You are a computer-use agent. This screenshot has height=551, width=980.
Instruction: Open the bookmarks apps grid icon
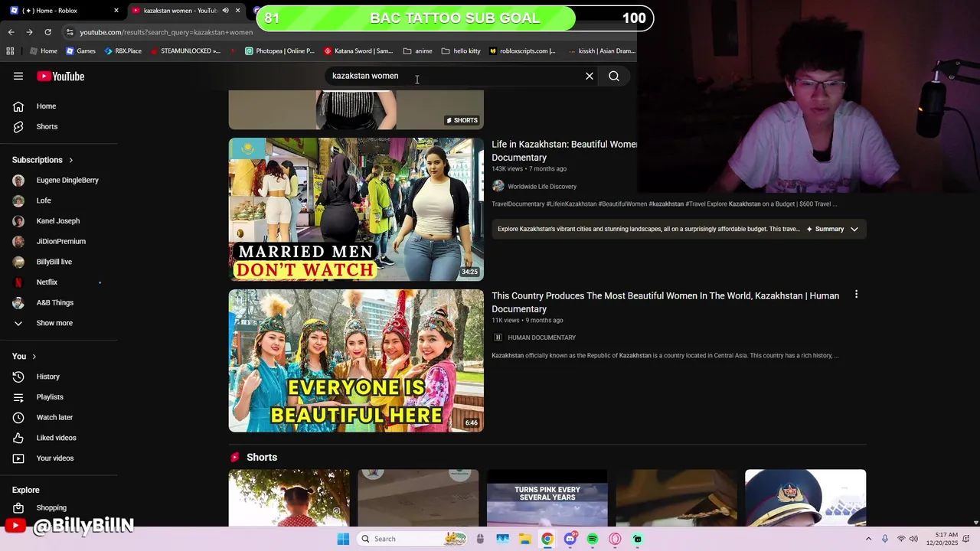[x=10, y=51]
